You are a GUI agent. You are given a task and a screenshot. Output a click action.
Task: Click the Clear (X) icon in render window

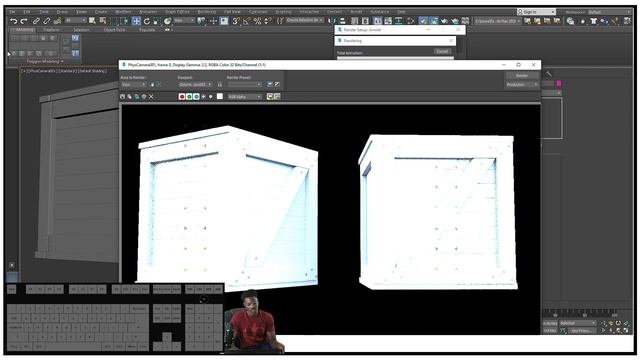(x=151, y=97)
